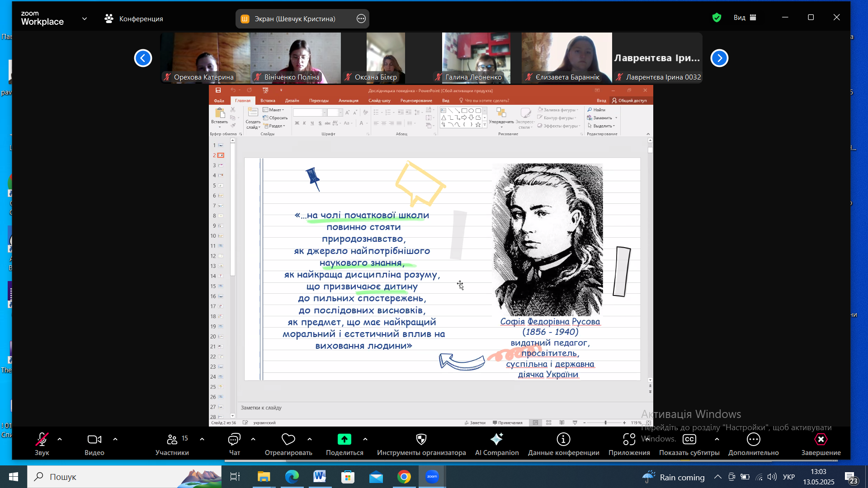Show next participants with right arrow
868x488 pixels.
coord(719,58)
